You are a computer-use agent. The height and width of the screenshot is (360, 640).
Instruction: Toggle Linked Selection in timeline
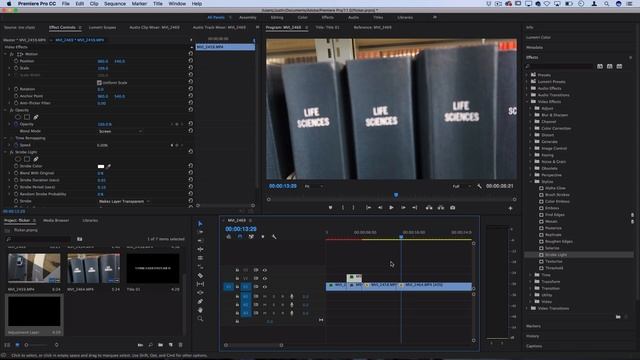[251, 237]
